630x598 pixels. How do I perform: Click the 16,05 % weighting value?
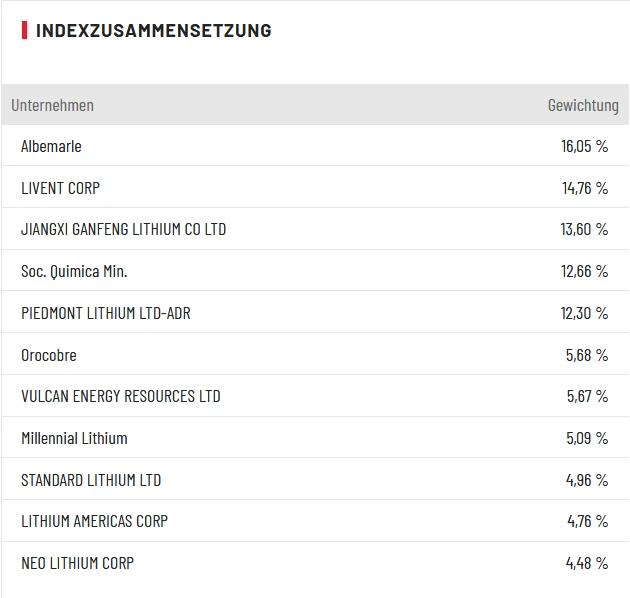coord(584,146)
